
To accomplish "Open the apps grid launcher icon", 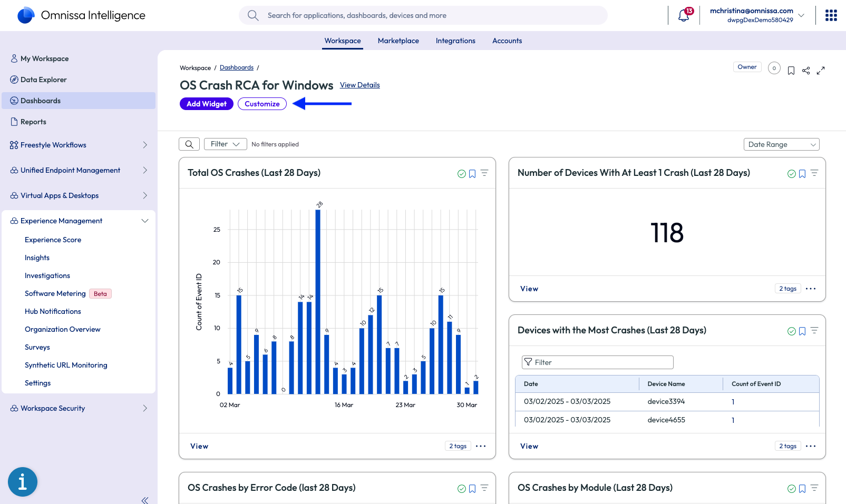I will point(831,15).
